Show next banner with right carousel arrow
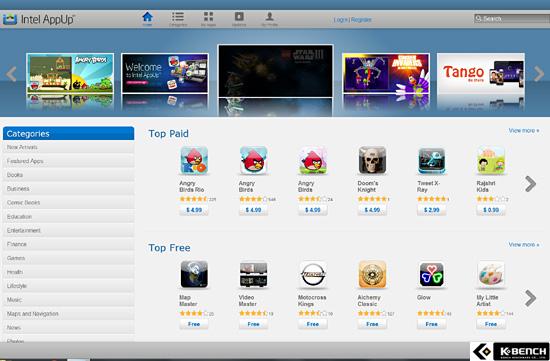The height and width of the screenshot is (361, 550). 539,74
